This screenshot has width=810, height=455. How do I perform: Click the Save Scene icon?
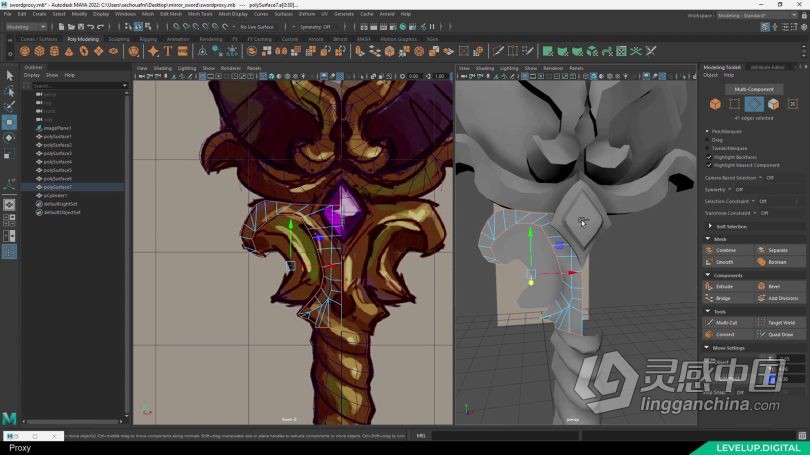(81, 26)
